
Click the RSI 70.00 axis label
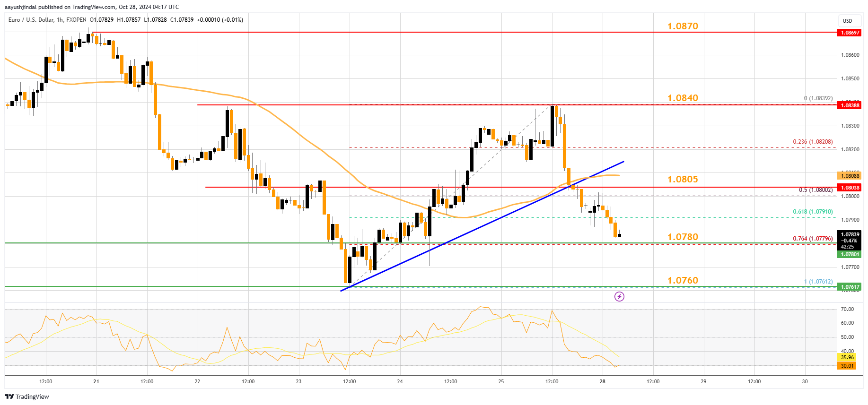[847, 309]
